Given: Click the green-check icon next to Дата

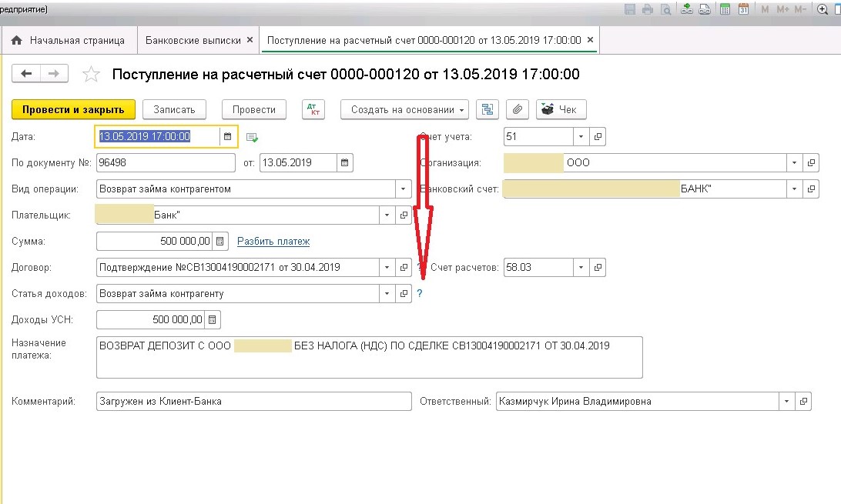Looking at the screenshot, I should [x=252, y=138].
